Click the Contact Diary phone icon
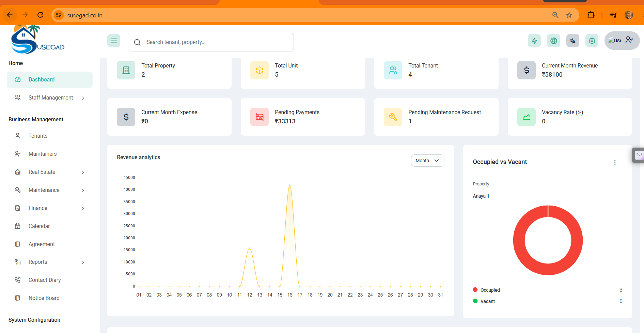The height and width of the screenshot is (333, 644). [18, 280]
